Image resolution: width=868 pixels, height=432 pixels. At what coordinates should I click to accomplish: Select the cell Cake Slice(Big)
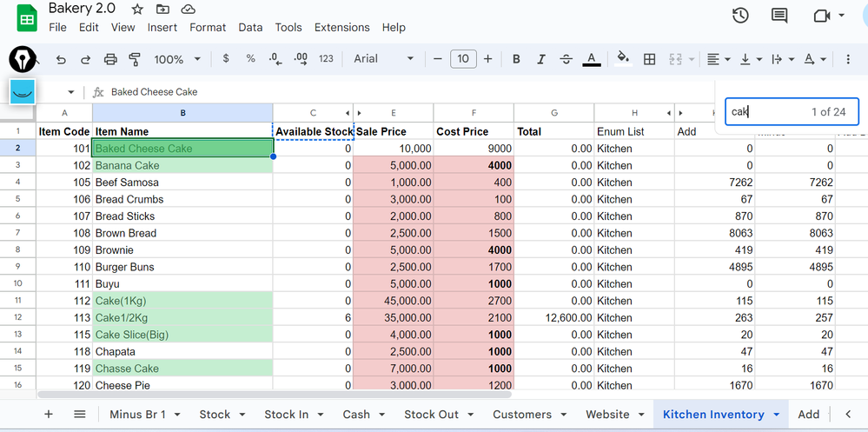182,335
